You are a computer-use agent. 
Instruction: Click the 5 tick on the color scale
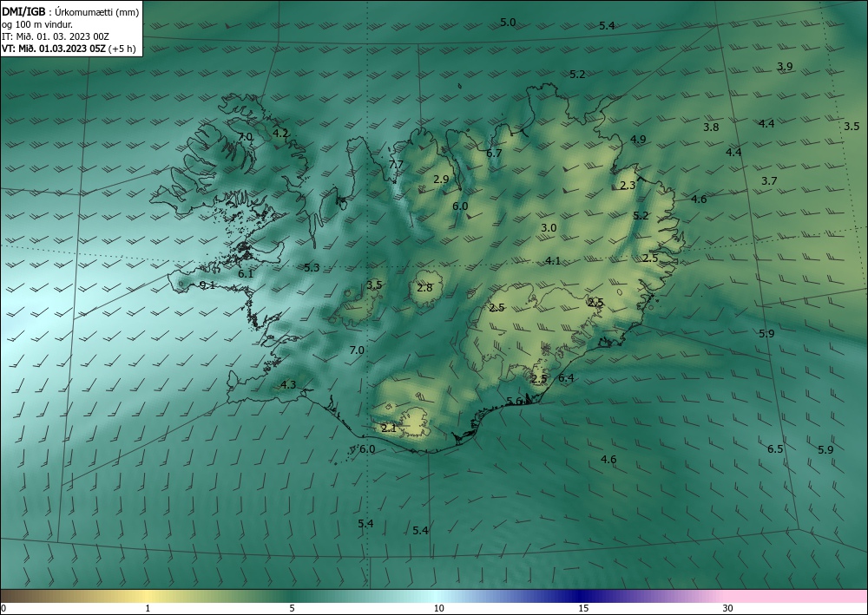pos(292,609)
